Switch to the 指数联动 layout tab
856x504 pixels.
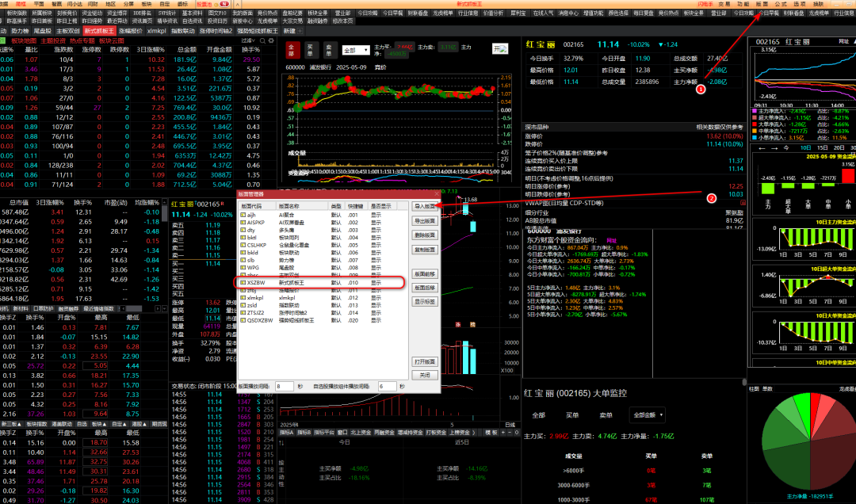(183, 31)
